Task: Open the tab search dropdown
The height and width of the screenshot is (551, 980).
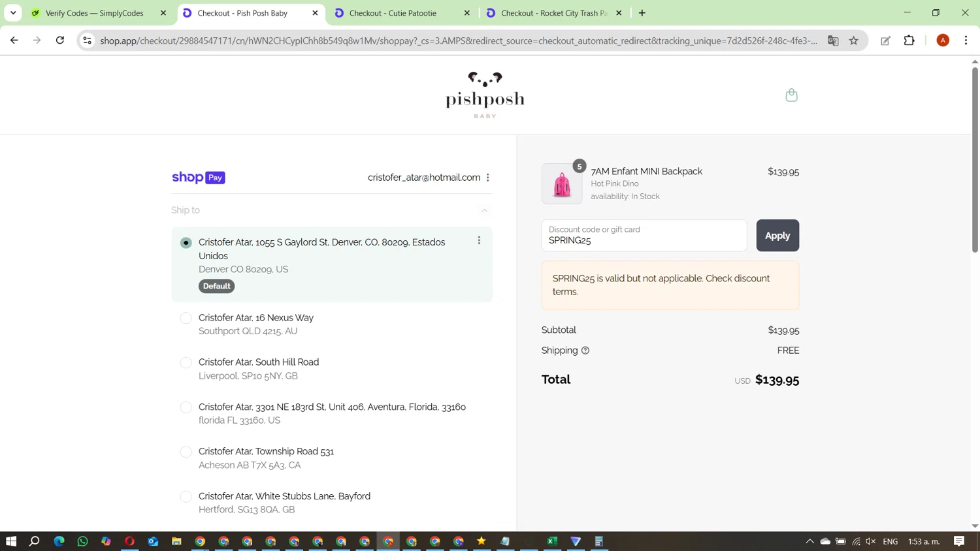Action: click(x=13, y=13)
